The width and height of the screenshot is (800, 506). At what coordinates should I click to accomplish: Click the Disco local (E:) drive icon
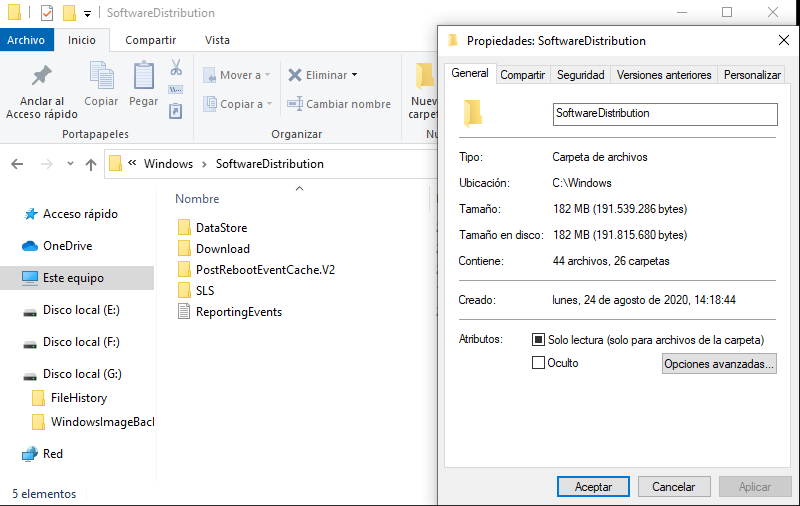click(x=30, y=312)
